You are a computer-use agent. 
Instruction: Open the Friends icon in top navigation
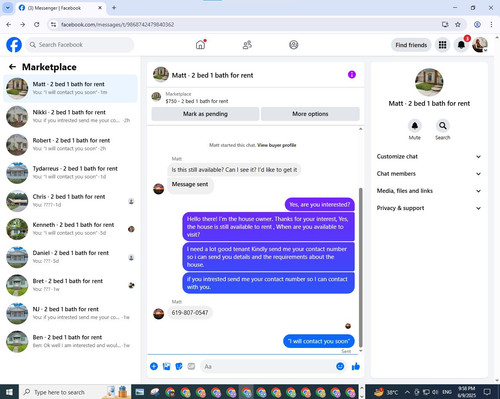pos(247,45)
